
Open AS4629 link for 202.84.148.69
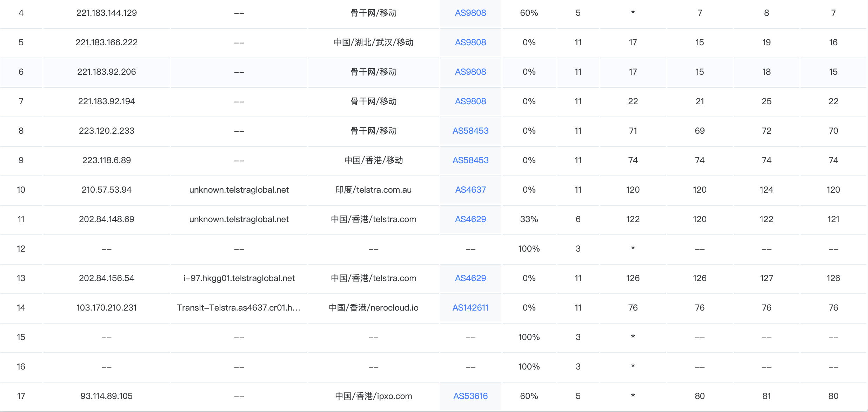(470, 219)
